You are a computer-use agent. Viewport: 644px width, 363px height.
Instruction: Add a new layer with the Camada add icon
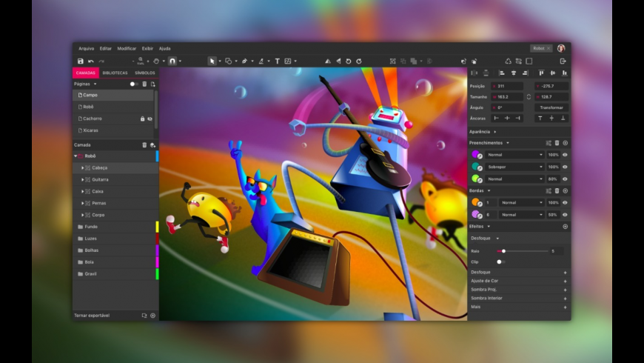(152, 144)
